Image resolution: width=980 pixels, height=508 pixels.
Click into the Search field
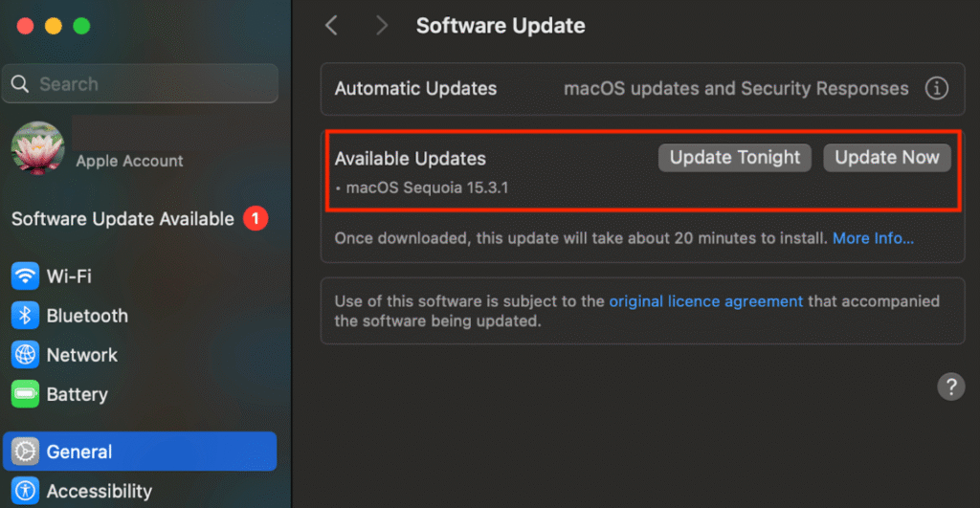(x=140, y=84)
